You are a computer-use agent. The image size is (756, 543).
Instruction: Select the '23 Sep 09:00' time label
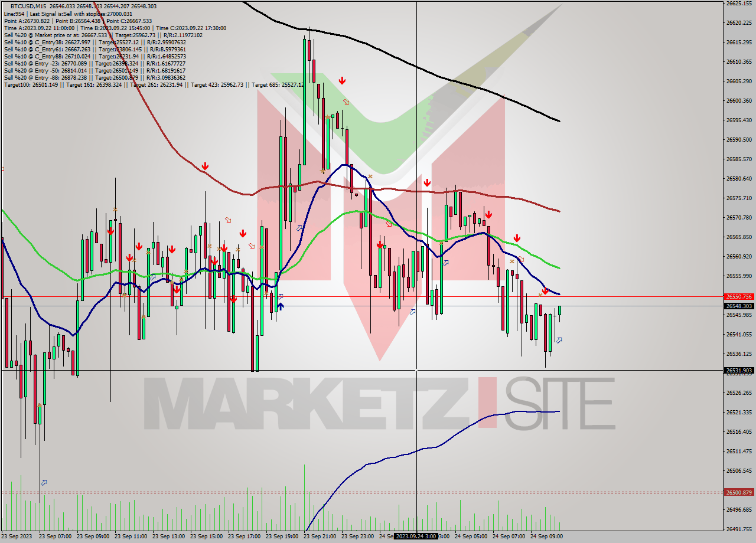[x=93, y=536]
